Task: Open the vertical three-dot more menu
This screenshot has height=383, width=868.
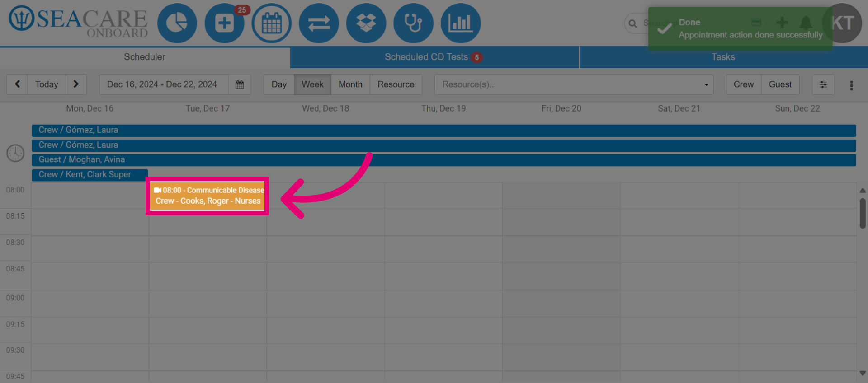Action: tap(851, 85)
